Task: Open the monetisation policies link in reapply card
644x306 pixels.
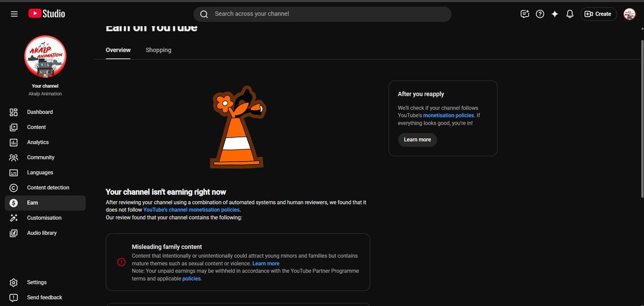Action: point(449,115)
